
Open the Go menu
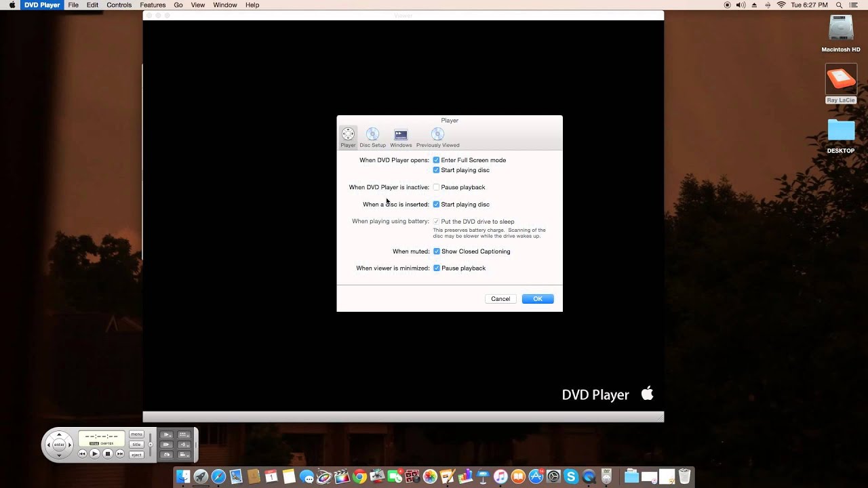178,5
